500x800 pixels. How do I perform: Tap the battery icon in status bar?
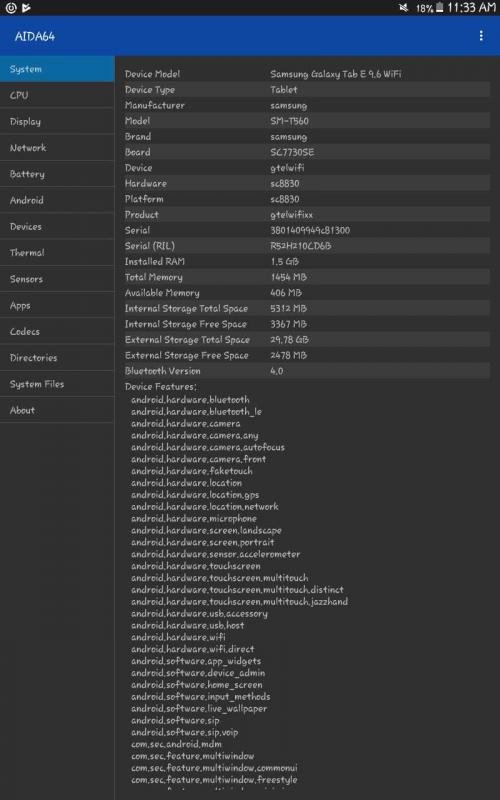click(439, 8)
